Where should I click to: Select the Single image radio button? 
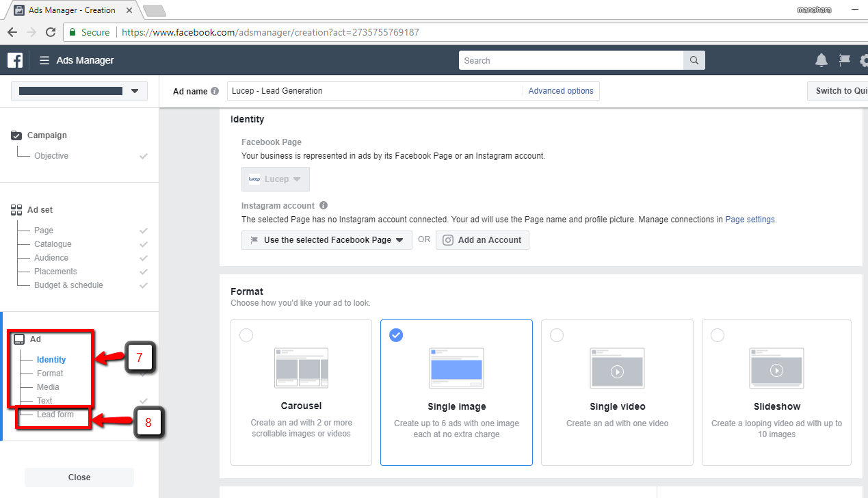coord(396,335)
